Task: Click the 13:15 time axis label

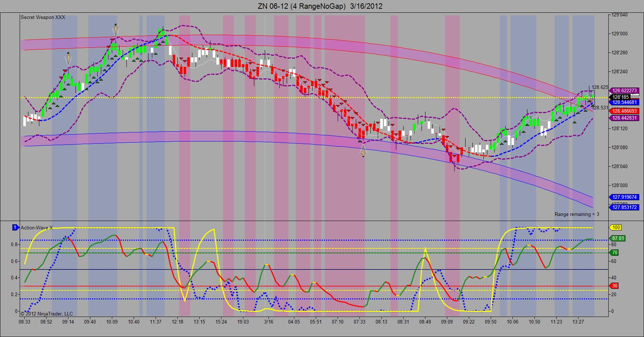Action: click(199, 322)
